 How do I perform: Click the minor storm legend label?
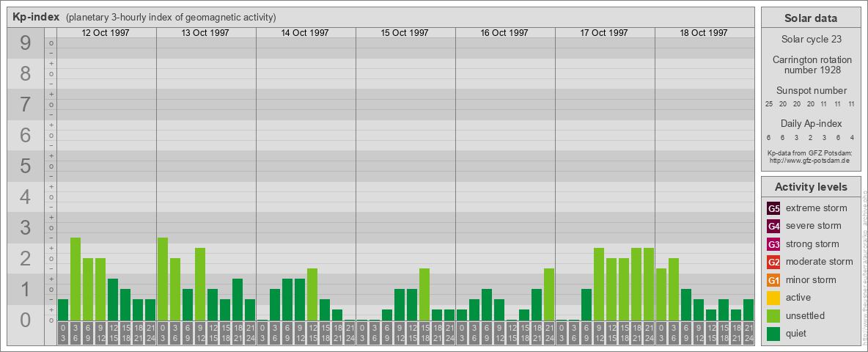[x=811, y=279]
